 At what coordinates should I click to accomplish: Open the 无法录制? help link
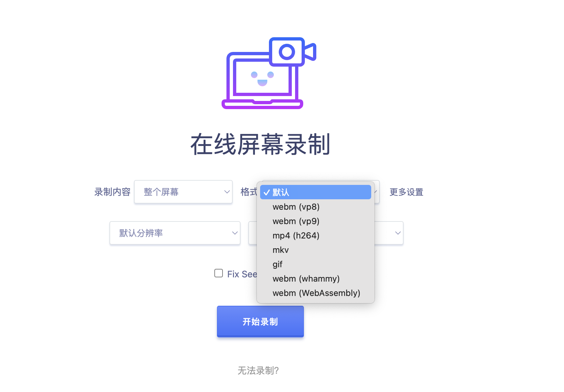(258, 370)
